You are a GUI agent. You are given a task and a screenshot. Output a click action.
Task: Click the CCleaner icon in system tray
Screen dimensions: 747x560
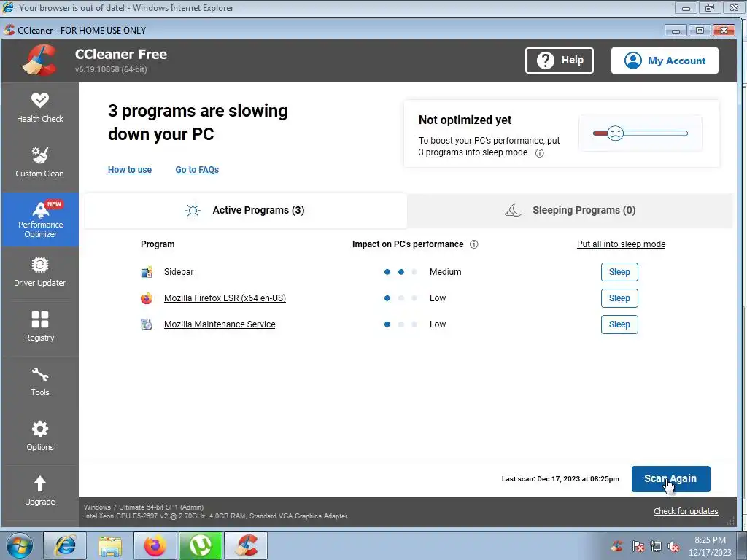pyautogui.click(x=617, y=545)
